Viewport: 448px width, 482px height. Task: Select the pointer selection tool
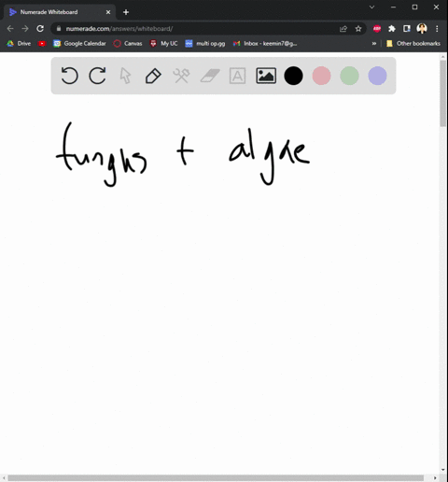pos(125,76)
